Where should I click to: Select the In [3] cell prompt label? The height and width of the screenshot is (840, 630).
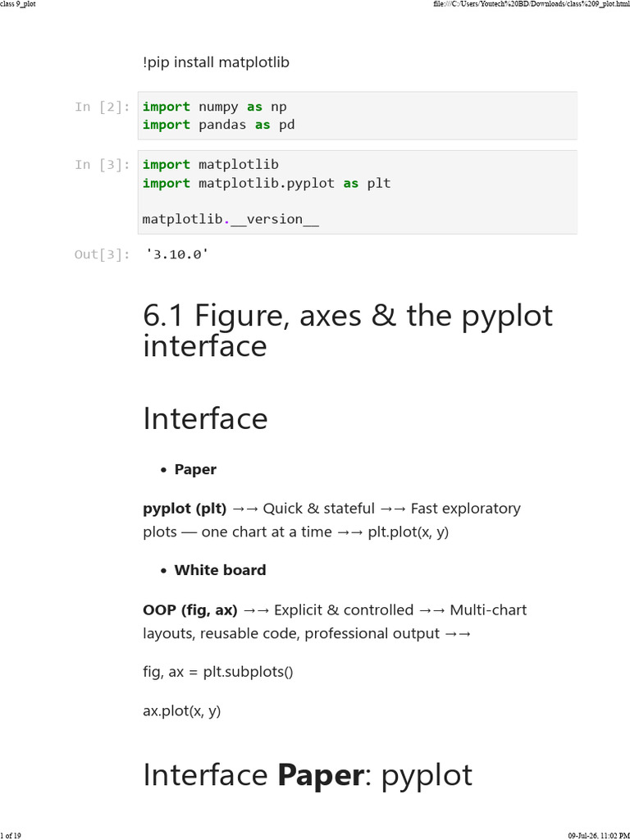(103, 165)
